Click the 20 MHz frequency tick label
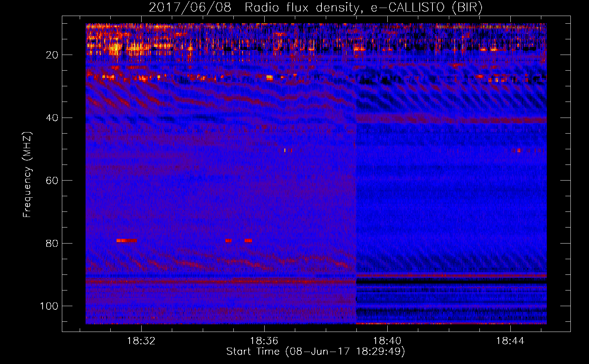This screenshot has width=589, height=364. click(52, 55)
